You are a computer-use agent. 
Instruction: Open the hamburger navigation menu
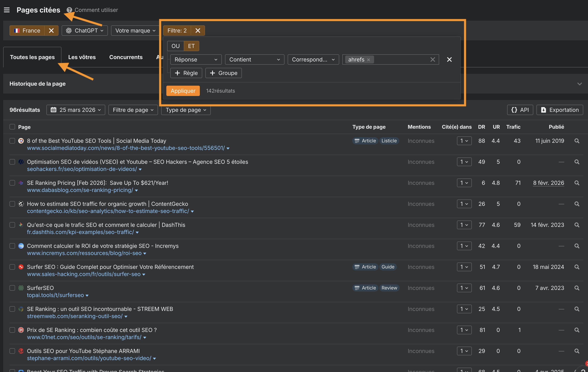point(7,10)
